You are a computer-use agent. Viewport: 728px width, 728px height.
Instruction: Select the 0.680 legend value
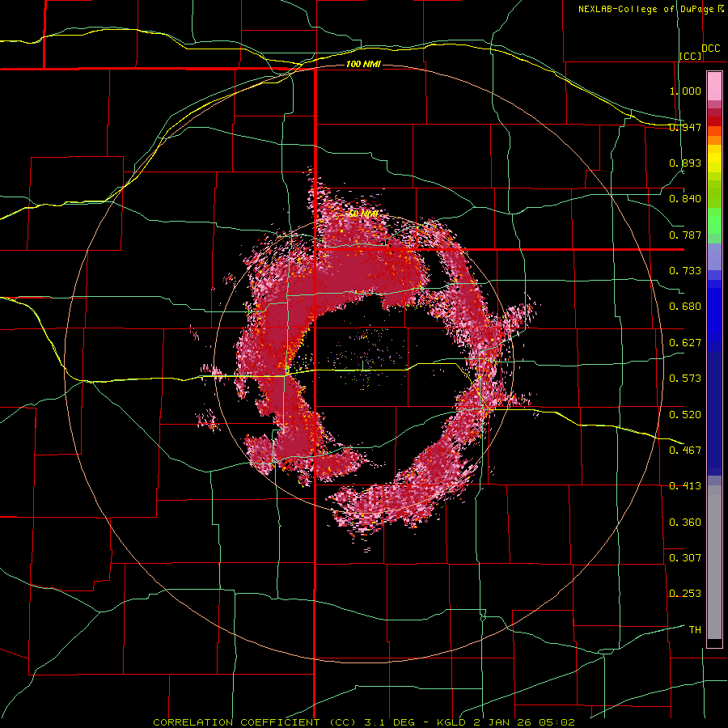(685, 307)
